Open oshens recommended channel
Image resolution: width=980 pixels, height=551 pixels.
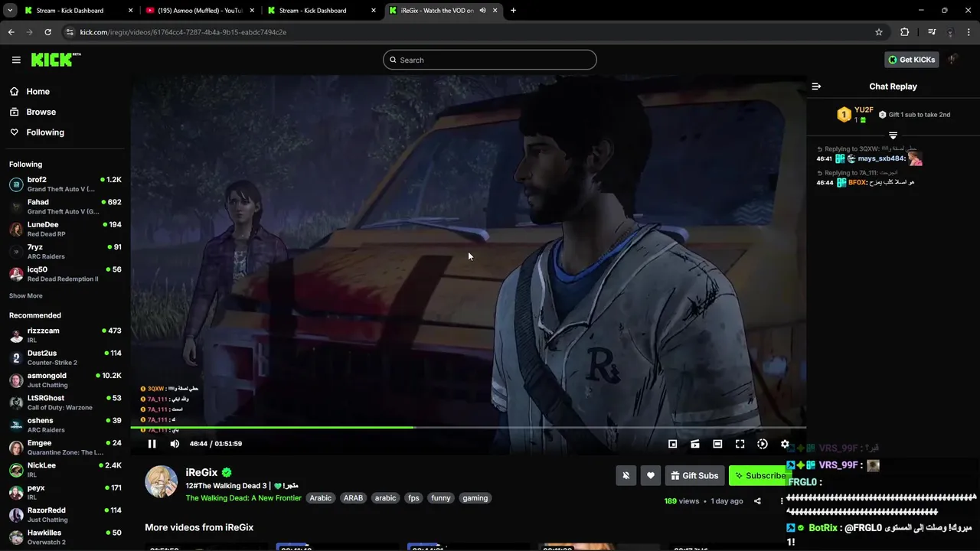pos(65,425)
